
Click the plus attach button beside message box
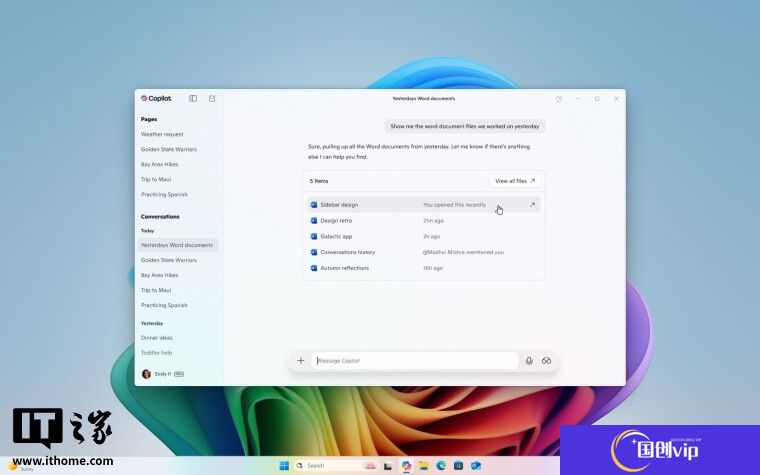coord(301,361)
